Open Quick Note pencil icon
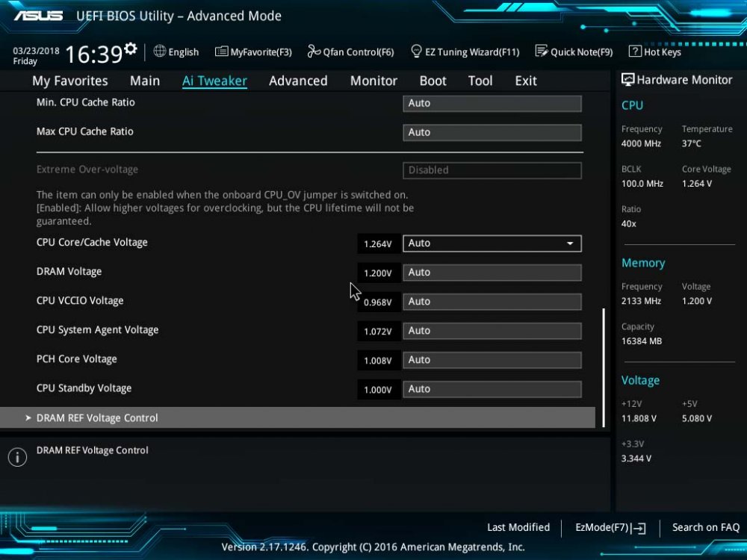747x560 pixels. click(541, 51)
